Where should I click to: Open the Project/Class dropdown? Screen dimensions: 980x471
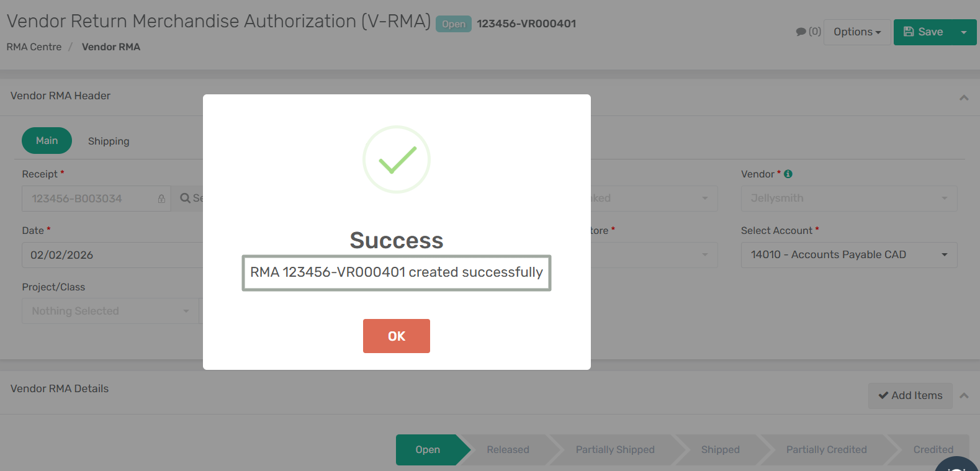point(110,311)
